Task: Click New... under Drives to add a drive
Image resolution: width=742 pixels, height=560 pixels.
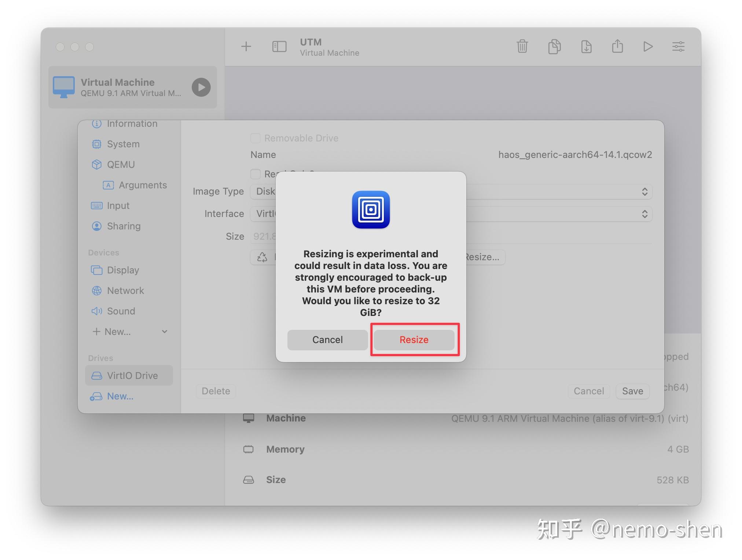Action: (120, 396)
